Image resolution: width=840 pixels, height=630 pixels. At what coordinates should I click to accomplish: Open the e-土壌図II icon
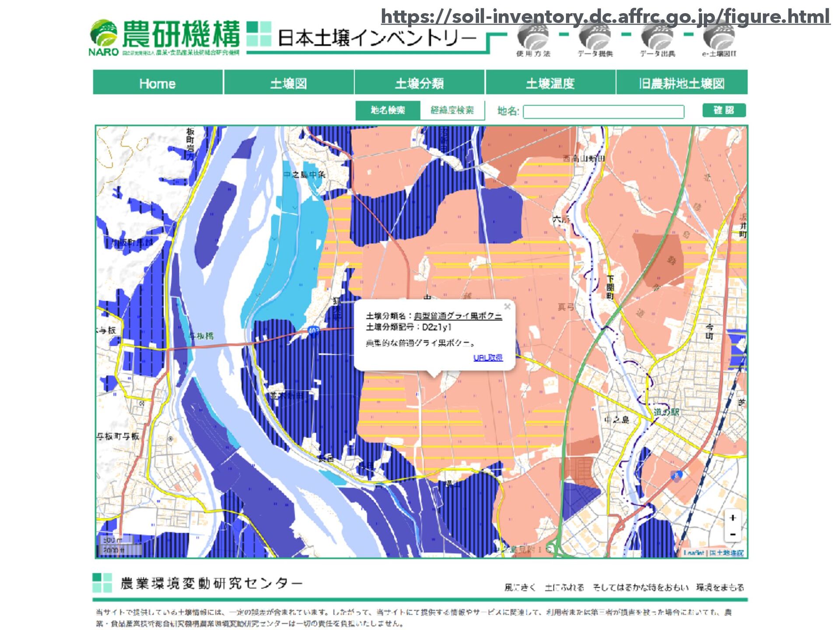(x=719, y=38)
